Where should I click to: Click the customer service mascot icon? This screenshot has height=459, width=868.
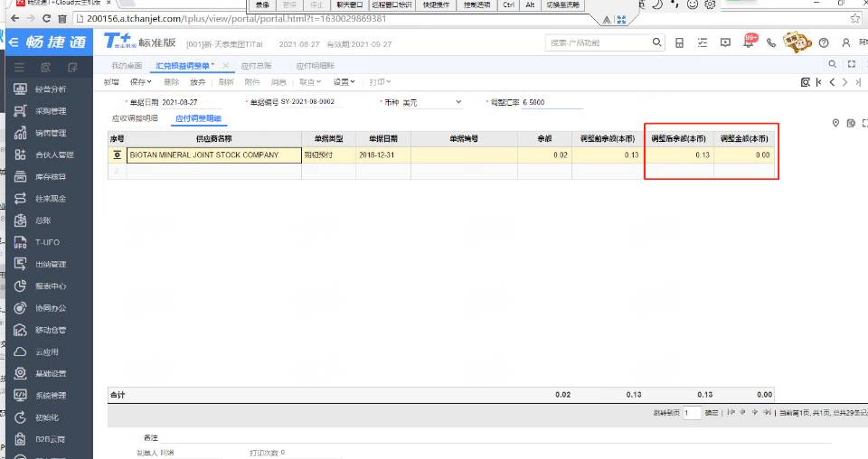point(797,42)
